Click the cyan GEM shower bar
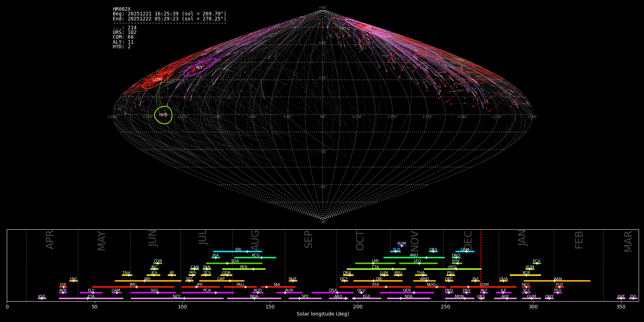 coord(465,252)
